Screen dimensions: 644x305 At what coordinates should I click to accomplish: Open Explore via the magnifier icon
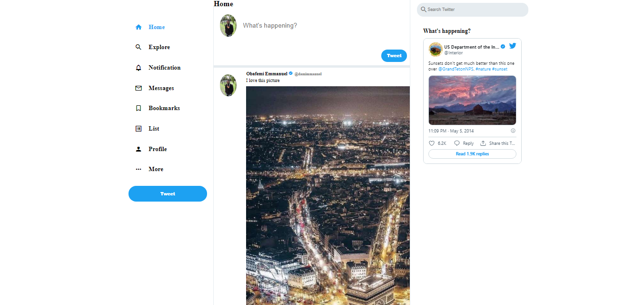[x=139, y=47]
